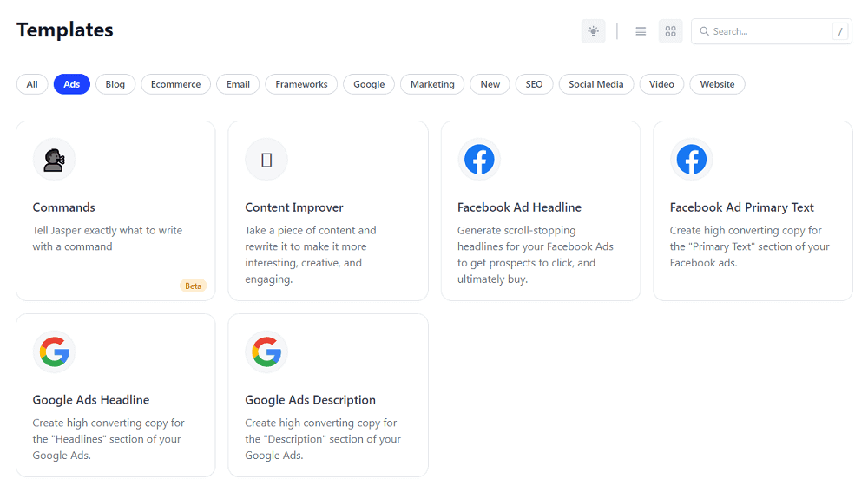
Task: Click the Beta badge on Commands card
Action: tap(194, 286)
